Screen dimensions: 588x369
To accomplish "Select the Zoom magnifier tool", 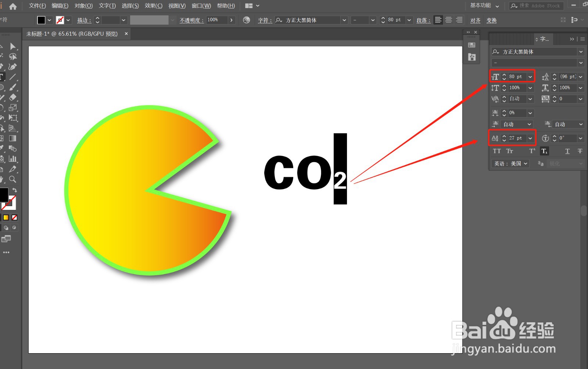I will (13, 180).
